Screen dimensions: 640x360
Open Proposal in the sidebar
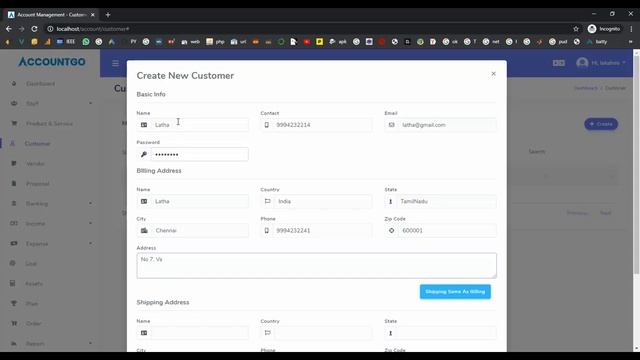click(38, 184)
